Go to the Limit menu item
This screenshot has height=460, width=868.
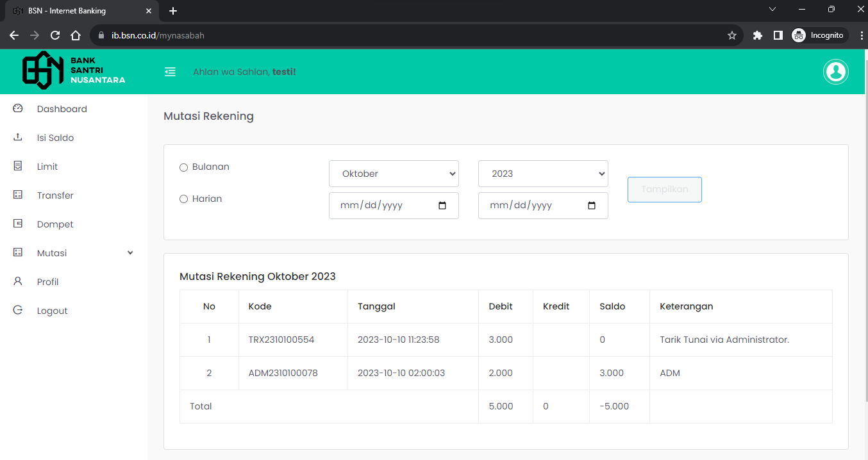(47, 167)
